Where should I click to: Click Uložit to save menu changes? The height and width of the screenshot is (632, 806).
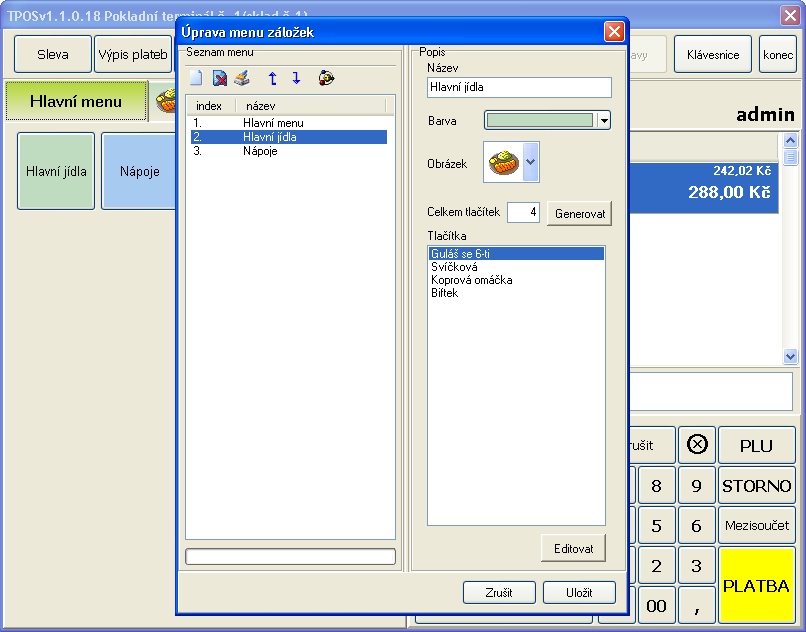click(579, 592)
